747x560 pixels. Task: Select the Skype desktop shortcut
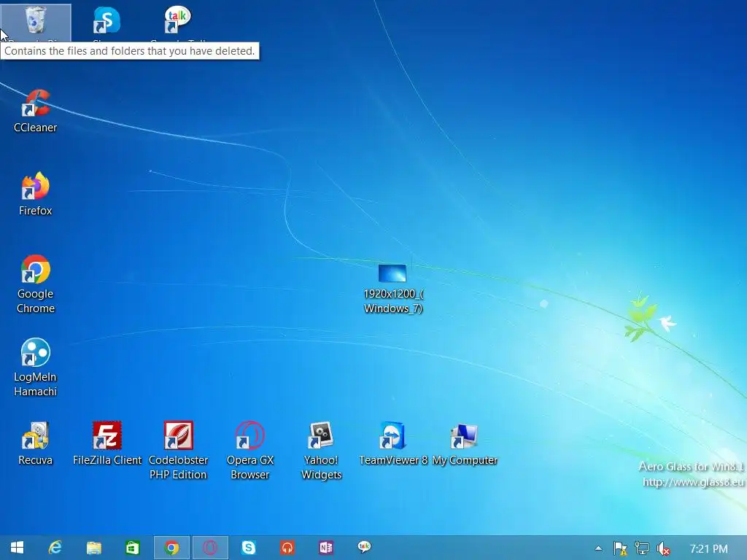(x=107, y=20)
